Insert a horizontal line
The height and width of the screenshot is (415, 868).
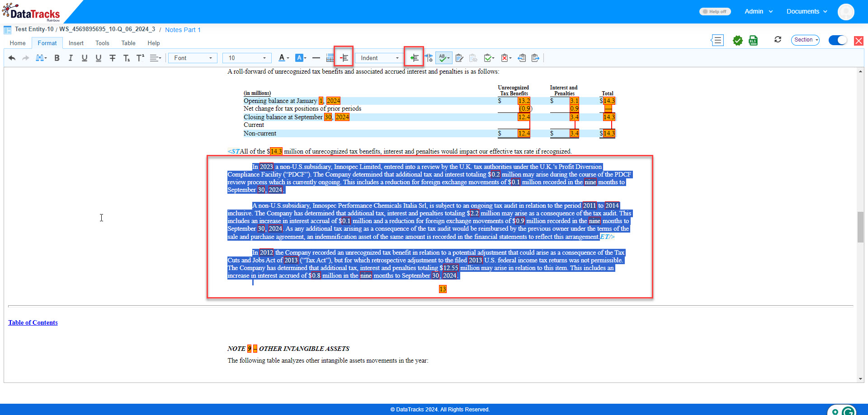pyautogui.click(x=316, y=58)
